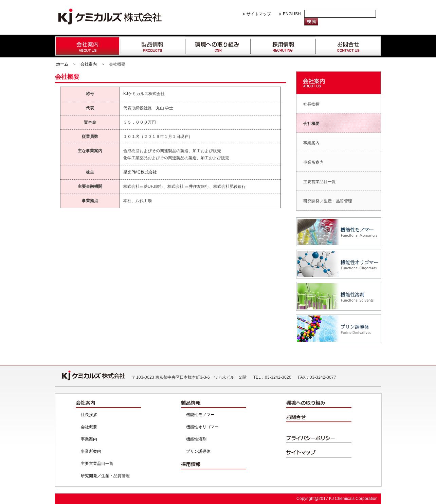Click the ３５，０００万円 capital value
The image size is (436, 504).
pyautogui.click(x=140, y=122)
